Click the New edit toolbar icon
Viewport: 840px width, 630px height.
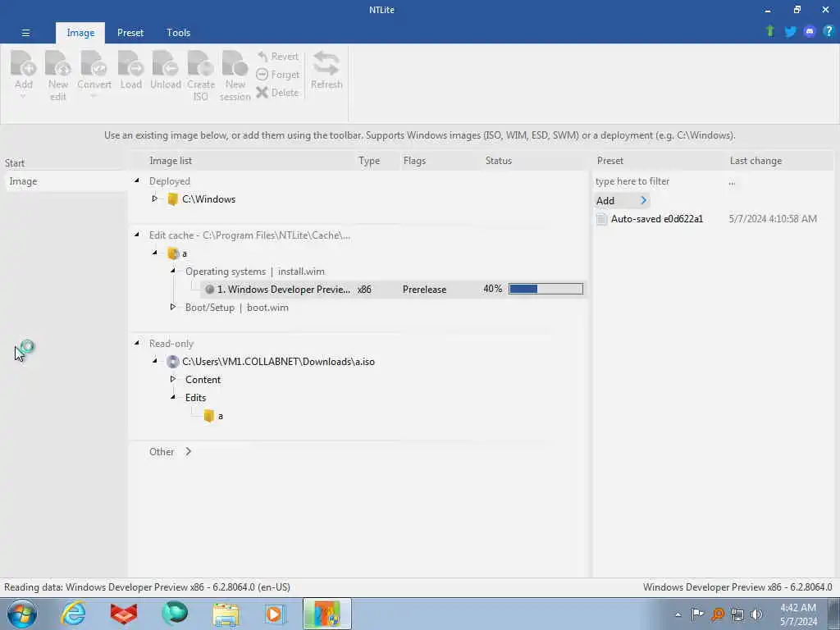click(58, 63)
